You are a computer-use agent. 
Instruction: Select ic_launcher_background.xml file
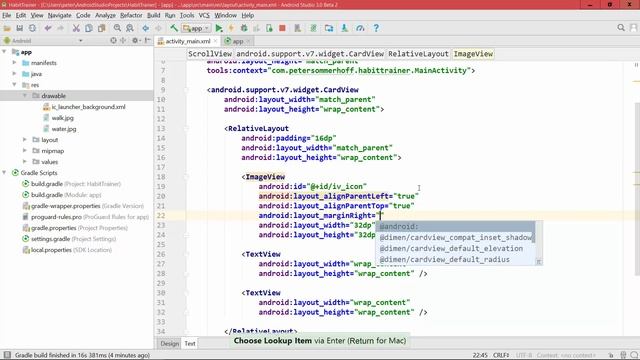coord(88,107)
